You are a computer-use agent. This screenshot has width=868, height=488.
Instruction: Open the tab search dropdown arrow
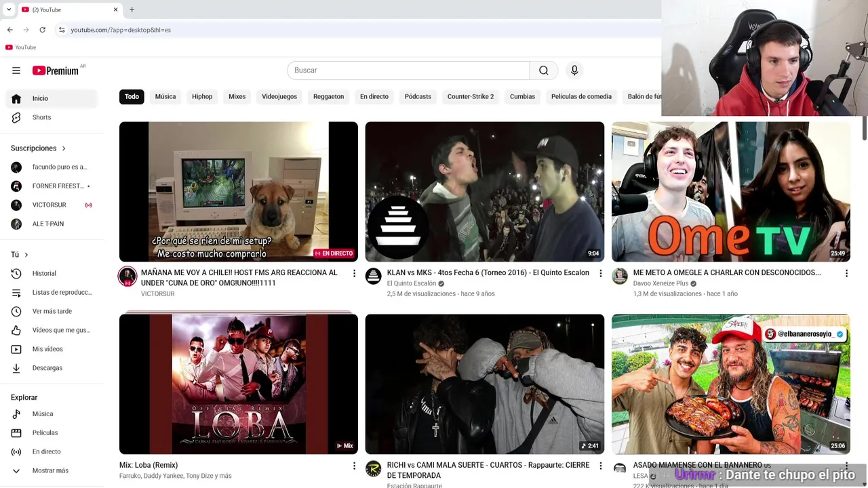[x=9, y=9]
